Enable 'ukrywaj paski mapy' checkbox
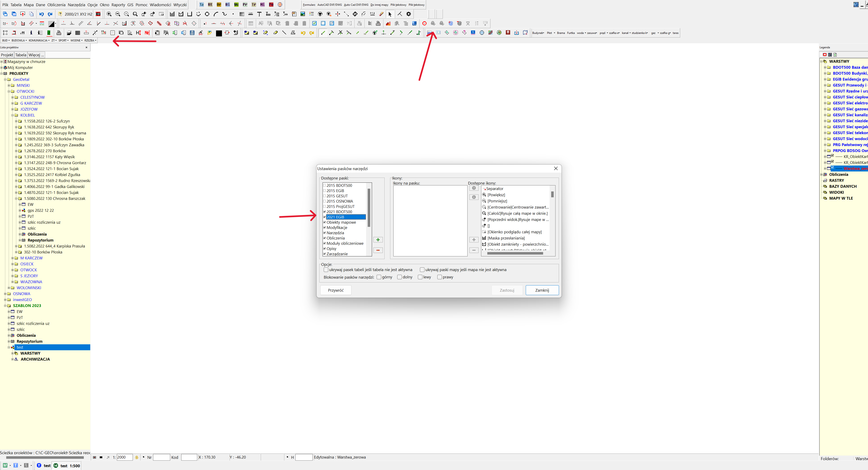 pyautogui.click(x=422, y=270)
